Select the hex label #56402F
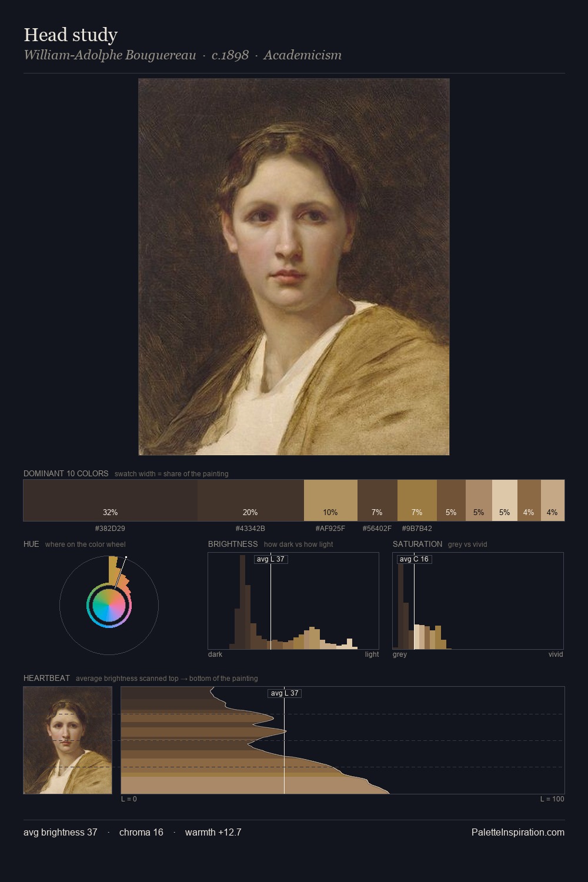588x882 pixels. 377,529
